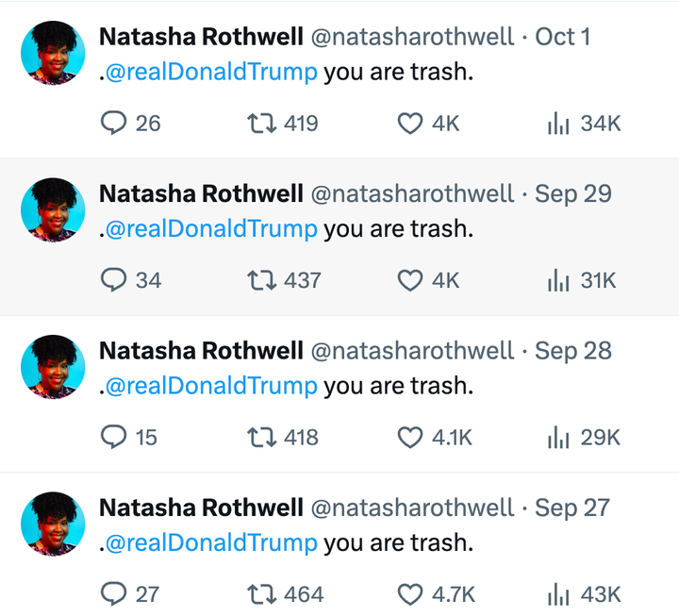Reply to the Oct 1 tweet
Screen dimensions: 679x616
pyautogui.click(x=113, y=123)
